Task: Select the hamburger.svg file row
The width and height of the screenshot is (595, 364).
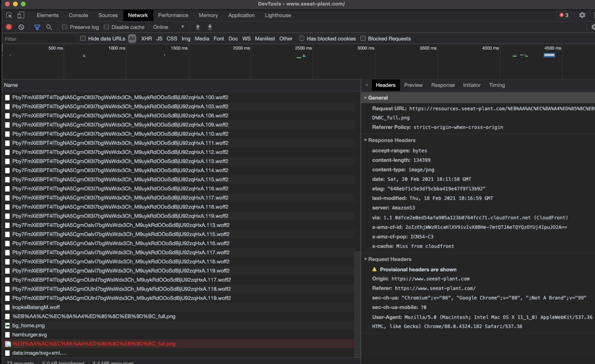Action: pos(178,335)
